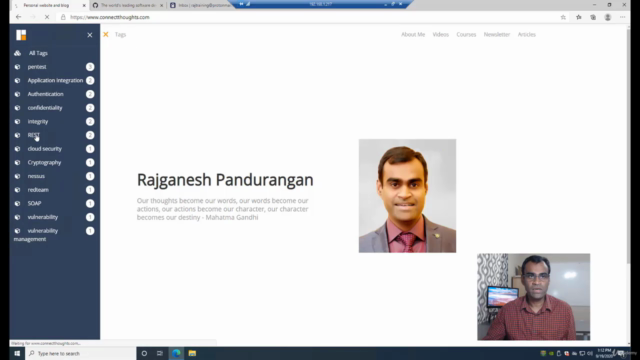Image resolution: width=640 pixels, height=360 pixels.
Task: Select the pentest tag
Action: click(37, 67)
